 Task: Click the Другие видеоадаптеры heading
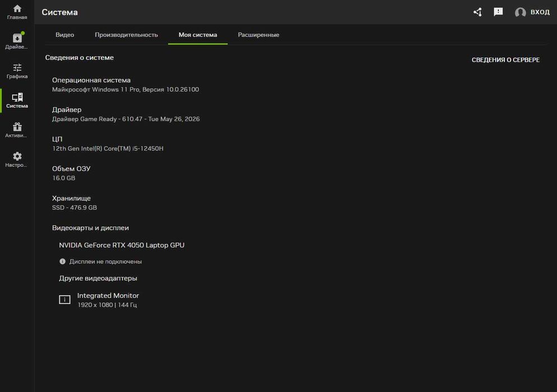98,278
